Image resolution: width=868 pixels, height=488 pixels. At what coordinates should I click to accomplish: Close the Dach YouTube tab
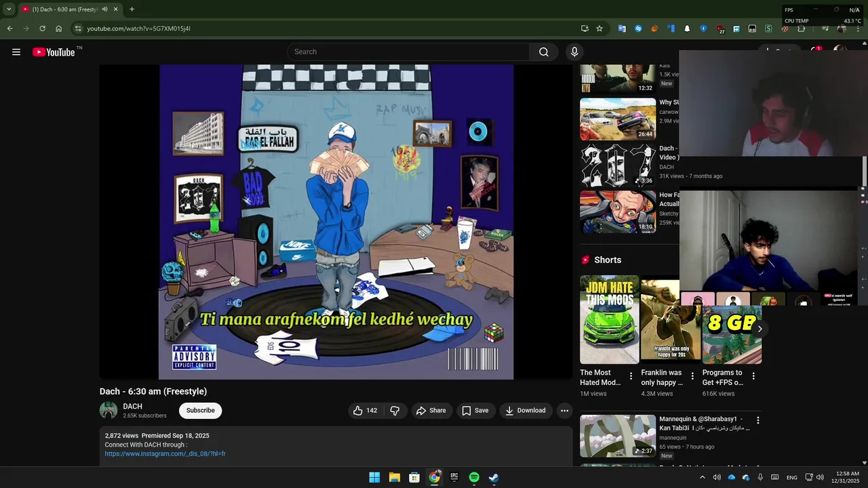click(115, 9)
